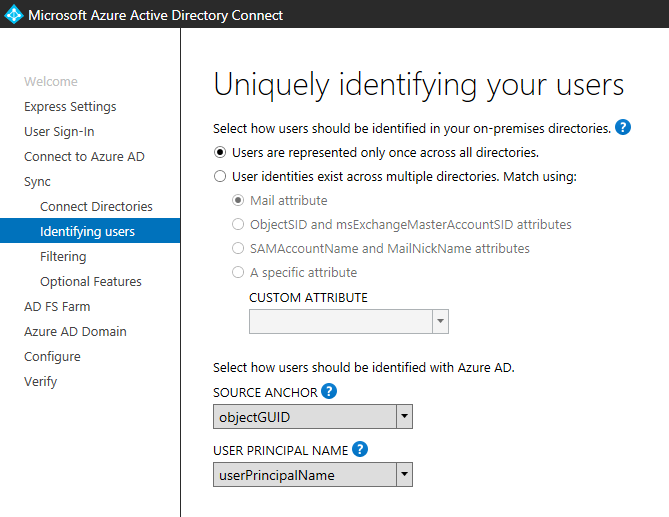Click 'Select how users should be identified with Azure AD' text
The image size is (669, 517).
[364, 367]
